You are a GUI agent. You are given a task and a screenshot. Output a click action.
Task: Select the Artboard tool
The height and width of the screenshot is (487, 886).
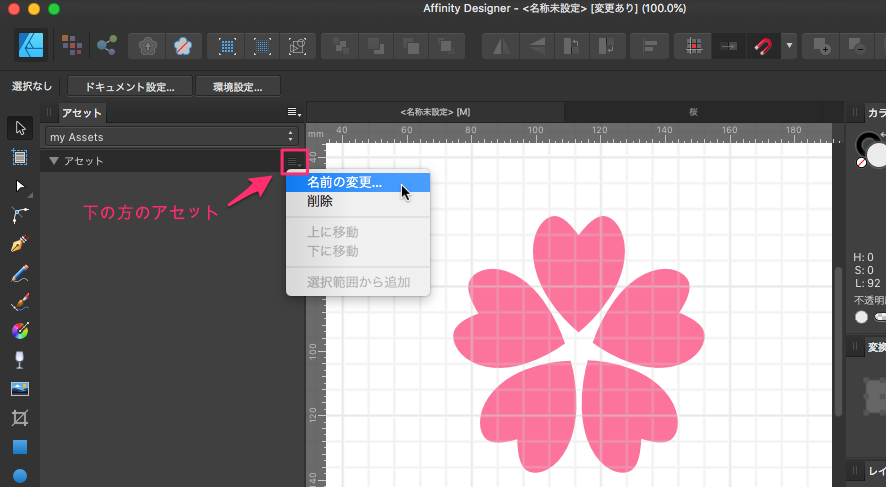(x=20, y=157)
